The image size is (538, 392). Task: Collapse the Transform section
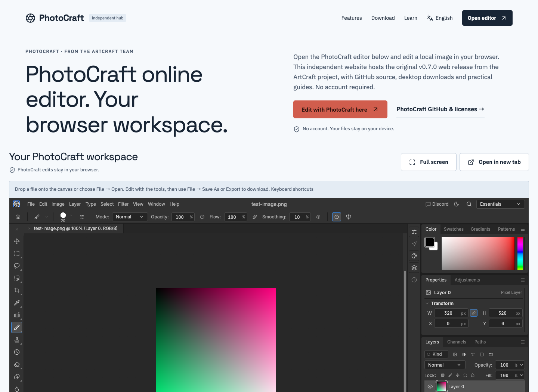tap(427, 304)
